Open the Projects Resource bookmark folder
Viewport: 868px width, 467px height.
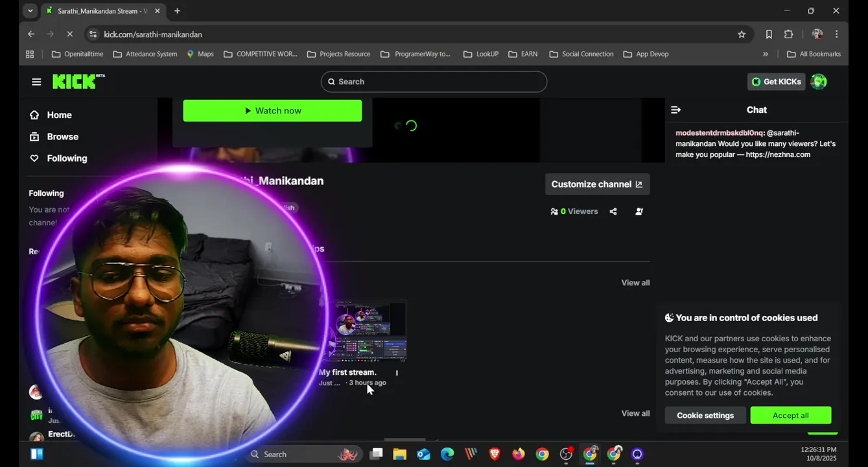coord(338,54)
